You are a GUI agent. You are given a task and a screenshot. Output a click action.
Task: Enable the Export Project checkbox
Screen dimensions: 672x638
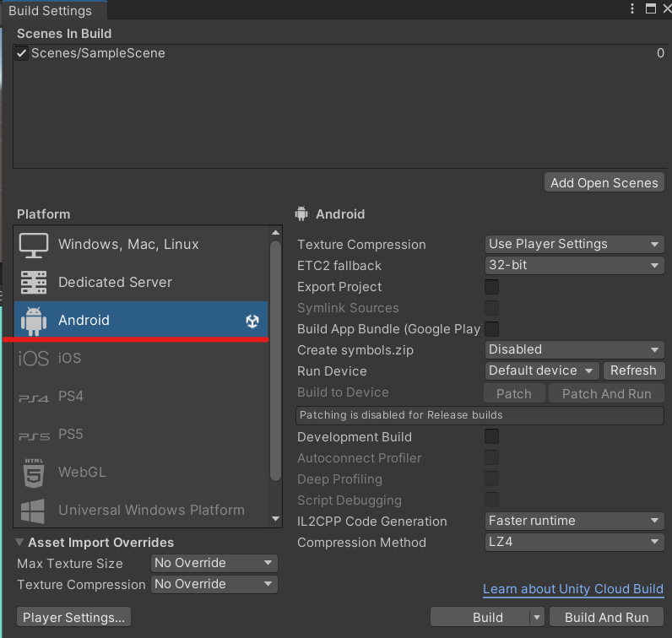[x=491, y=287]
